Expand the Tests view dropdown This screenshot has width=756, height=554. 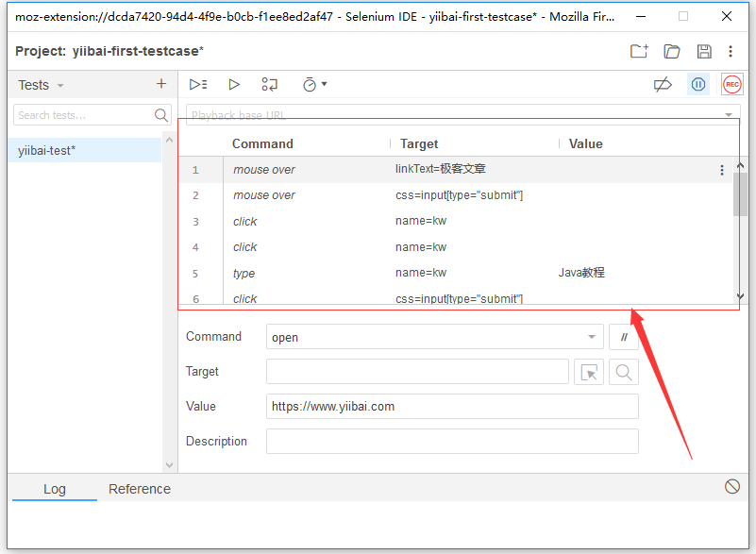coord(60,86)
